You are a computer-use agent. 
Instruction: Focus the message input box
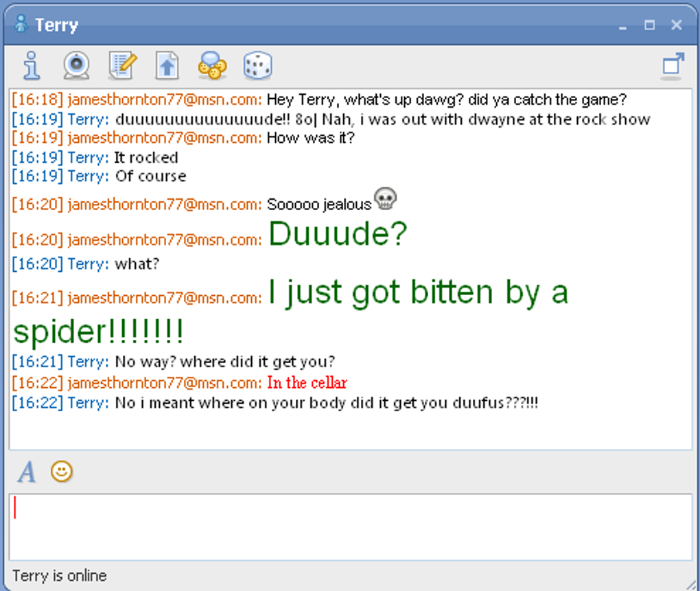click(x=351, y=526)
